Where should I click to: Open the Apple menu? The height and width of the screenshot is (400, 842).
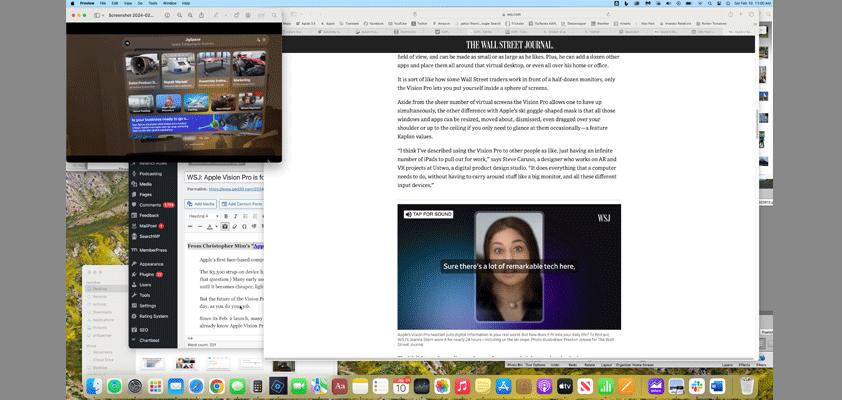point(72,3)
